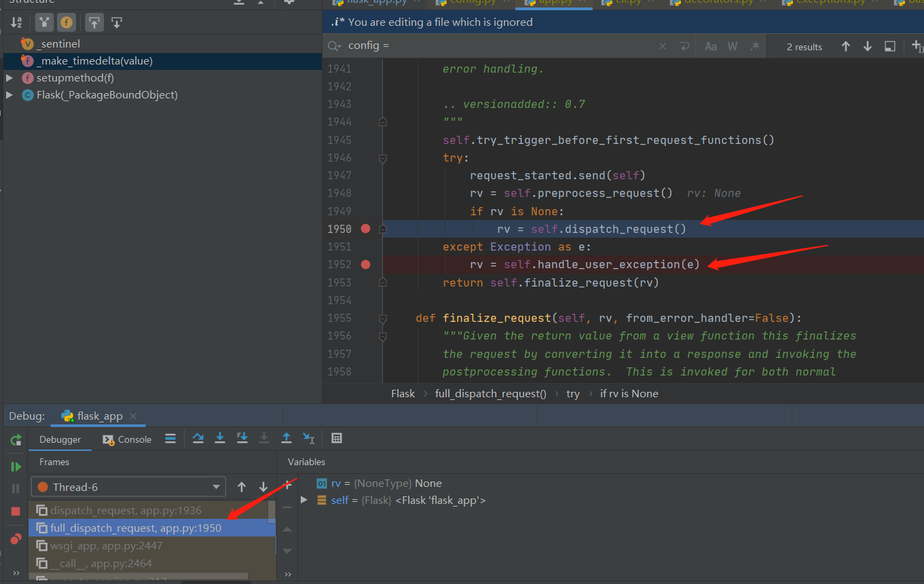This screenshot has height=584, width=924.
Task: Stop the debug session with red square
Action: (16, 511)
